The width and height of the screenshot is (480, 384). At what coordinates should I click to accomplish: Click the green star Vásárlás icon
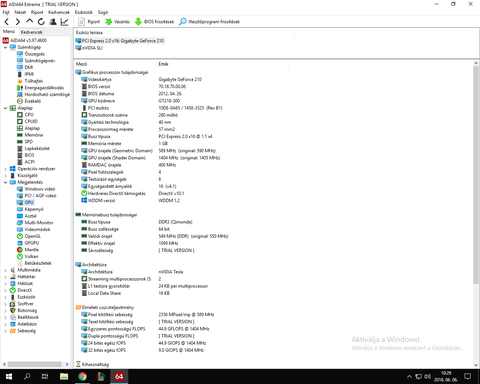point(109,22)
